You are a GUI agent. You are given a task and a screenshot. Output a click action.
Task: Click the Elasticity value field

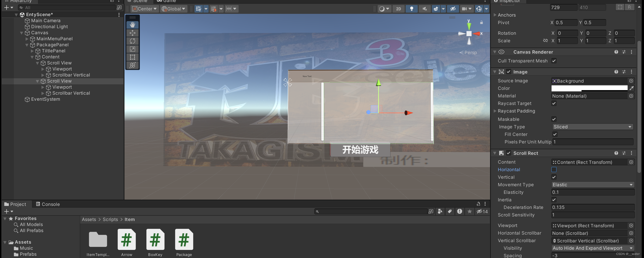point(593,192)
